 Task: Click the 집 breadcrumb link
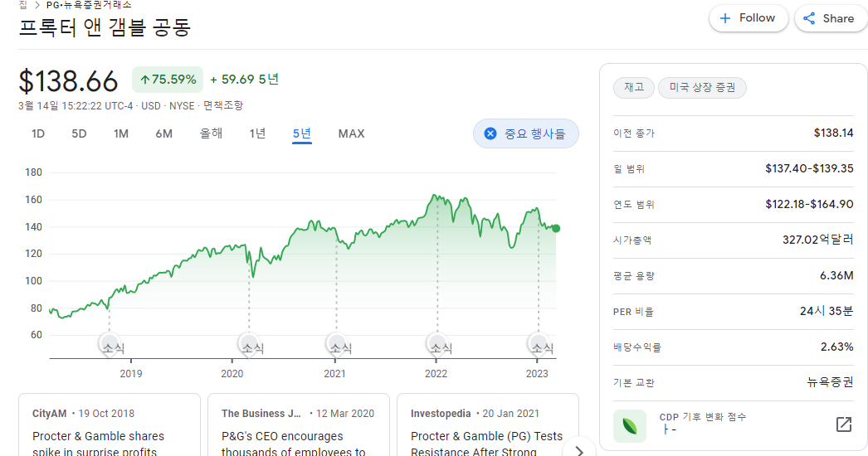[22, 4]
